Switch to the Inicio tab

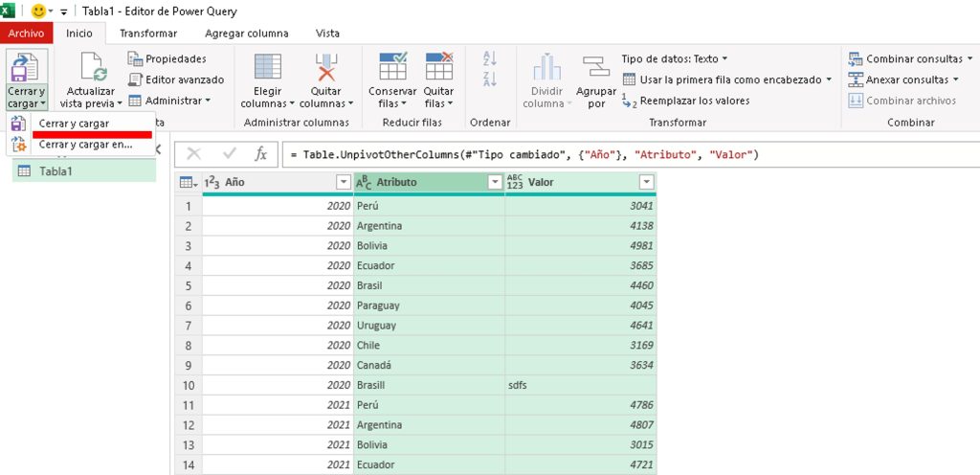click(x=79, y=34)
